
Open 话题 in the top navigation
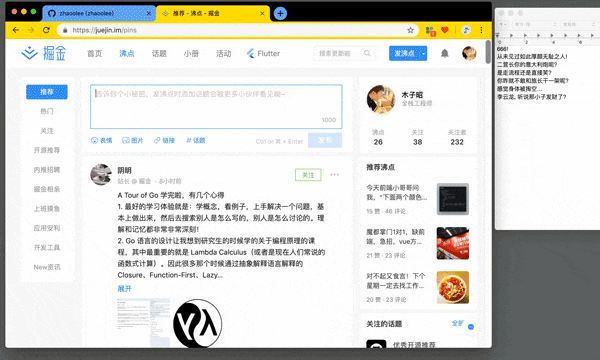point(159,53)
